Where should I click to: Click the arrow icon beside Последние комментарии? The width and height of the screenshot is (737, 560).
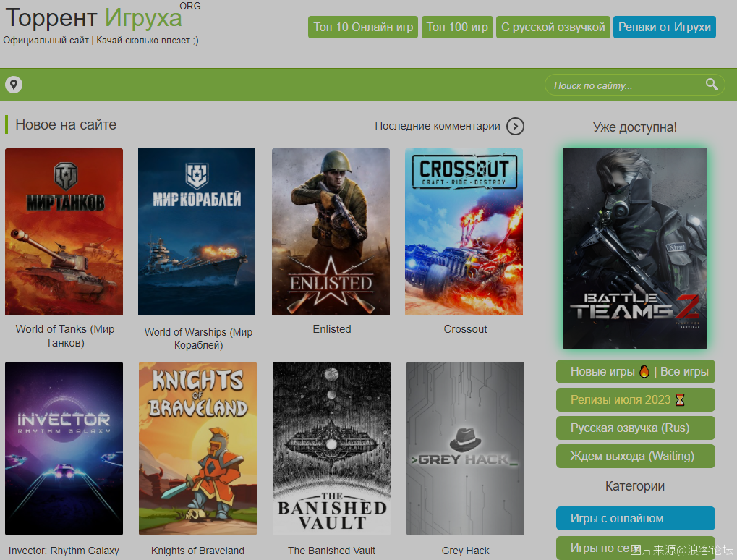pos(515,126)
